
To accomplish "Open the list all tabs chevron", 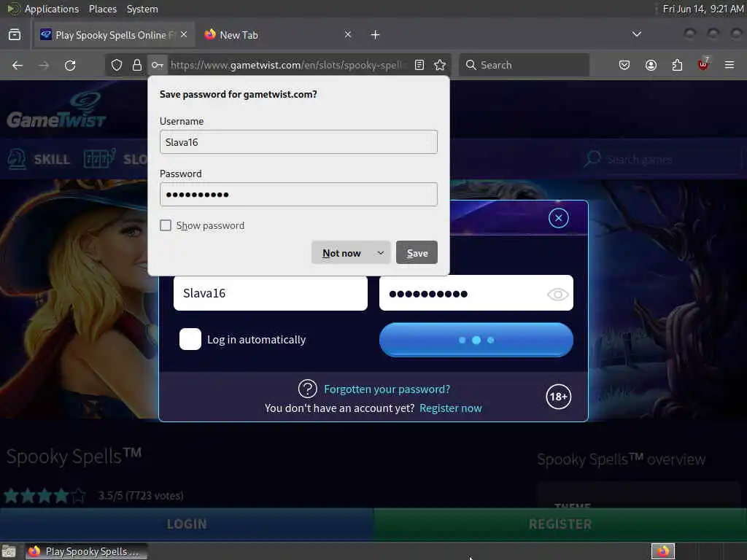I will click(x=636, y=34).
